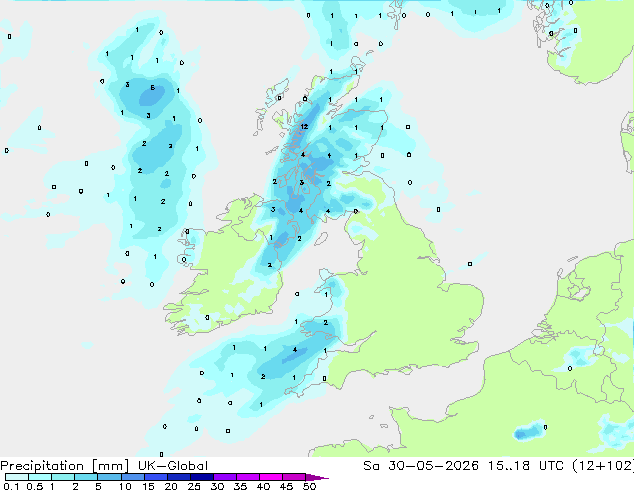Click the '0.5' legend scale label
This screenshot has height=490, width=634.
(35, 486)
